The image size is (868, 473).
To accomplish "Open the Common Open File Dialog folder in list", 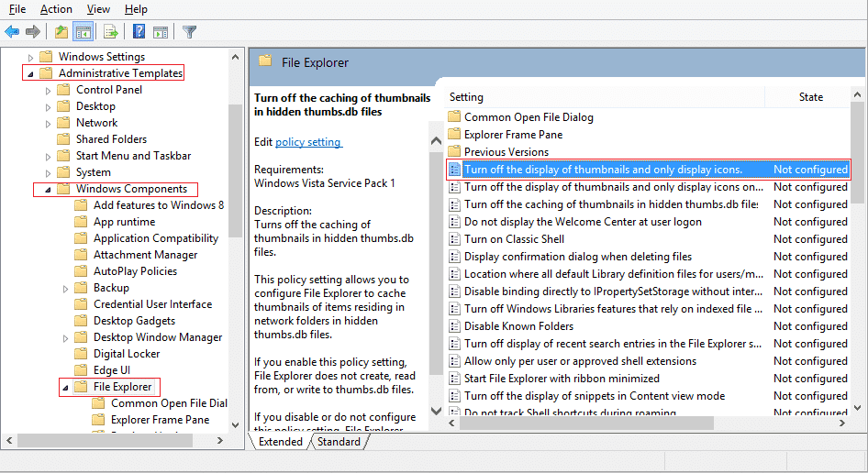I will click(x=528, y=117).
